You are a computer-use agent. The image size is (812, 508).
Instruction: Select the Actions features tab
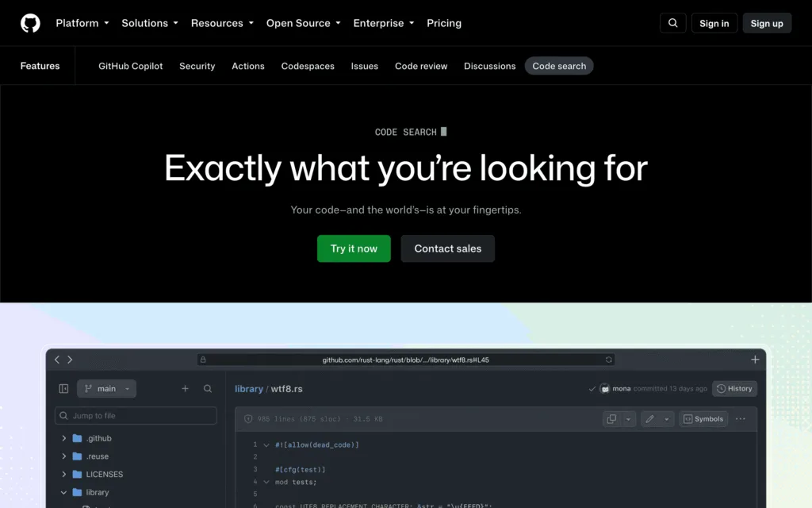coord(248,66)
